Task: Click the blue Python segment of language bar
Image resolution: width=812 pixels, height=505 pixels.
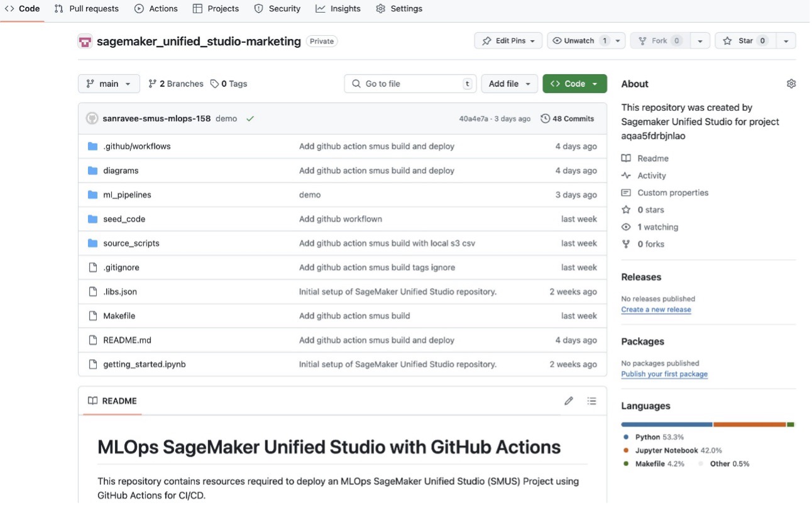Action: [x=667, y=425]
